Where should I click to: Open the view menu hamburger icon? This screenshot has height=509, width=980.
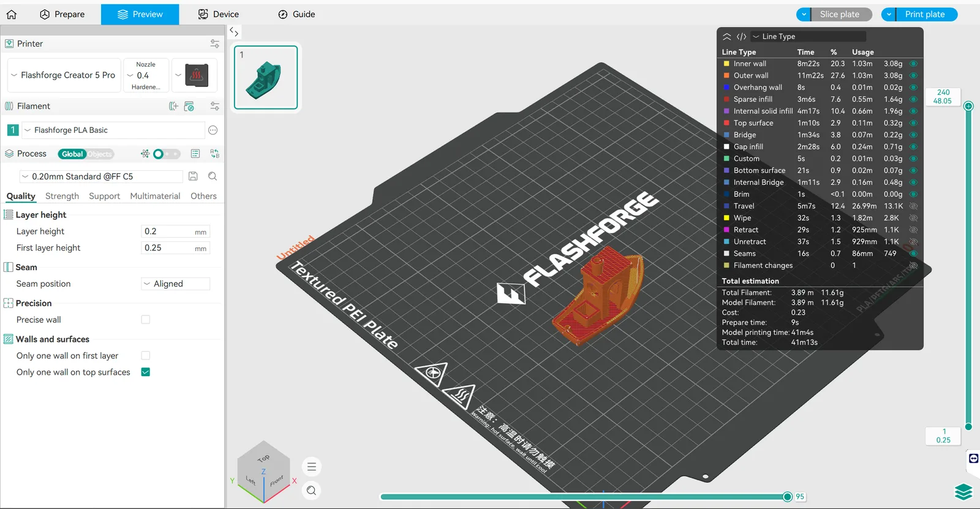click(312, 467)
